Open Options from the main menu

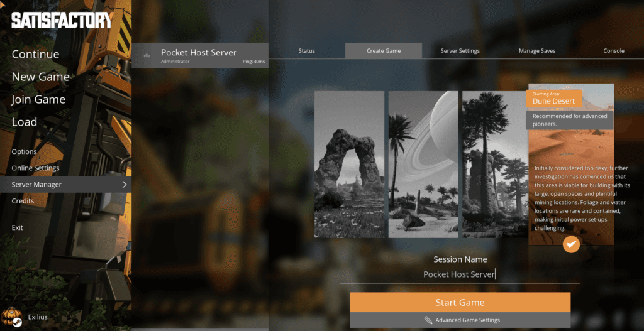click(25, 152)
